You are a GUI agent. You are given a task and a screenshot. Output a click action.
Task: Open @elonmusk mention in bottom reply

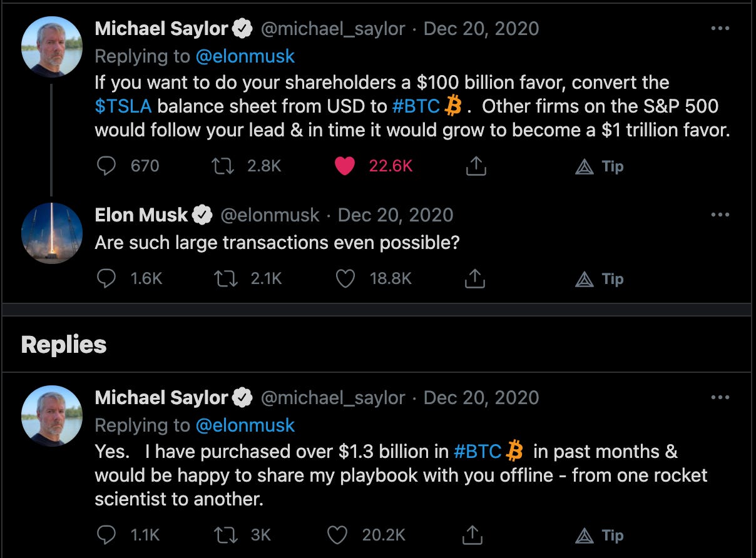click(x=245, y=425)
